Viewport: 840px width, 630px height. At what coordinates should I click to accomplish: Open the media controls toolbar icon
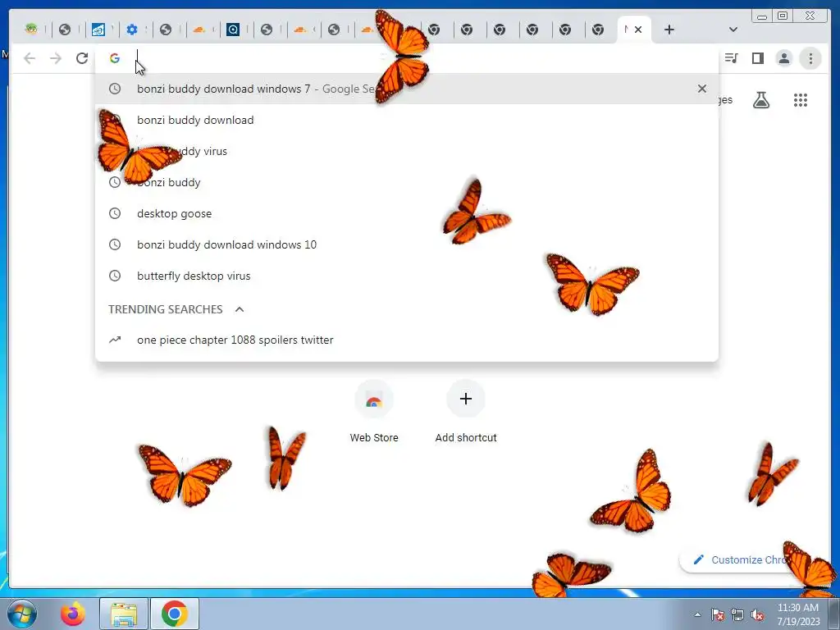pyautogui.click(x=731, y=58)
